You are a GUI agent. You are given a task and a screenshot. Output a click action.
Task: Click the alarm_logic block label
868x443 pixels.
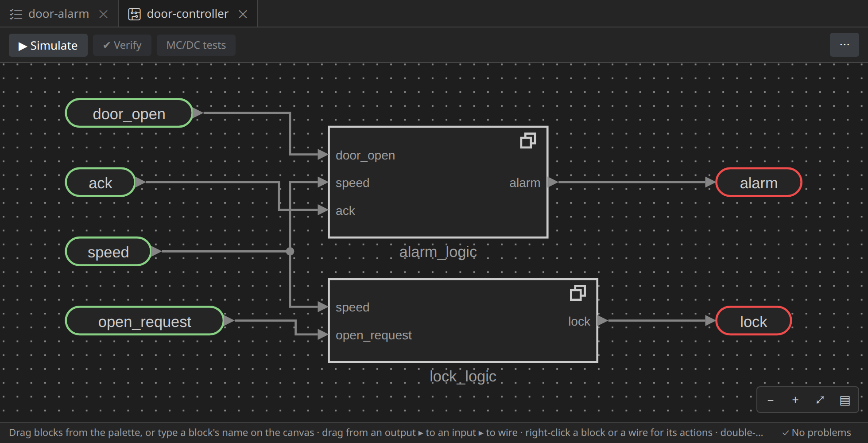click(x=438, y=252)
